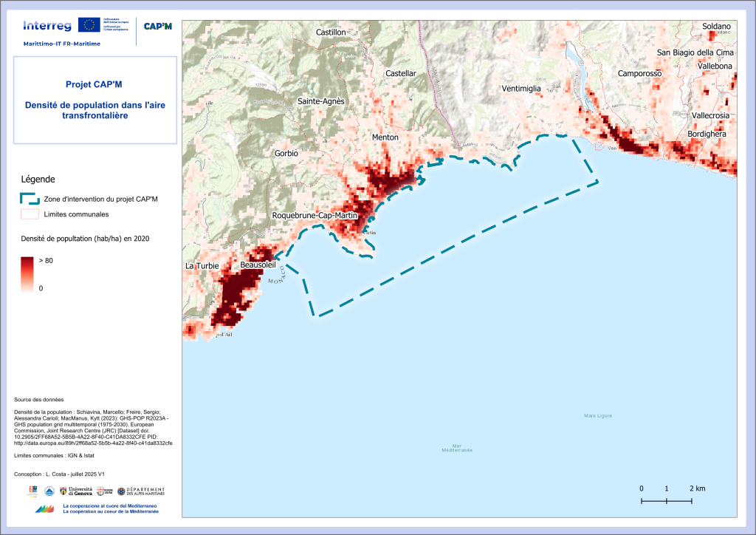Viewport: 756px width, 535px height.
Task: Select the Menton label on the map
Action: [x=385, y=137]
